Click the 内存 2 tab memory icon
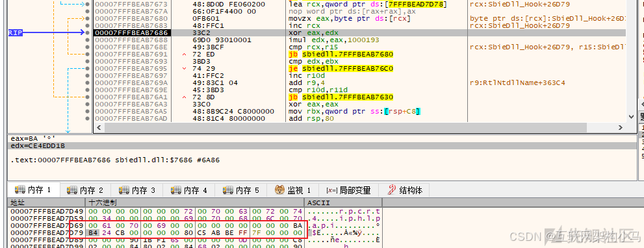 (72, 190)
